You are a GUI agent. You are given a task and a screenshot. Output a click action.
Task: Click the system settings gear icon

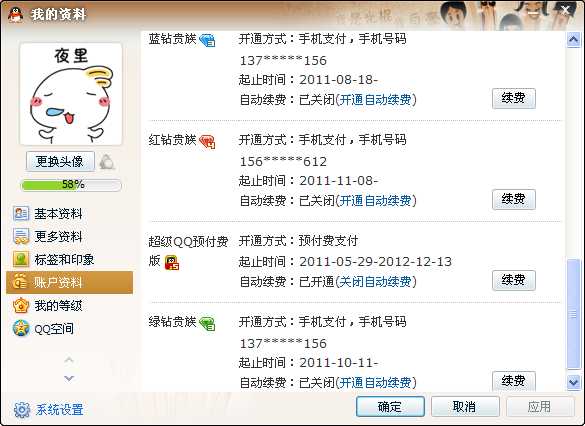coord(22,410)
